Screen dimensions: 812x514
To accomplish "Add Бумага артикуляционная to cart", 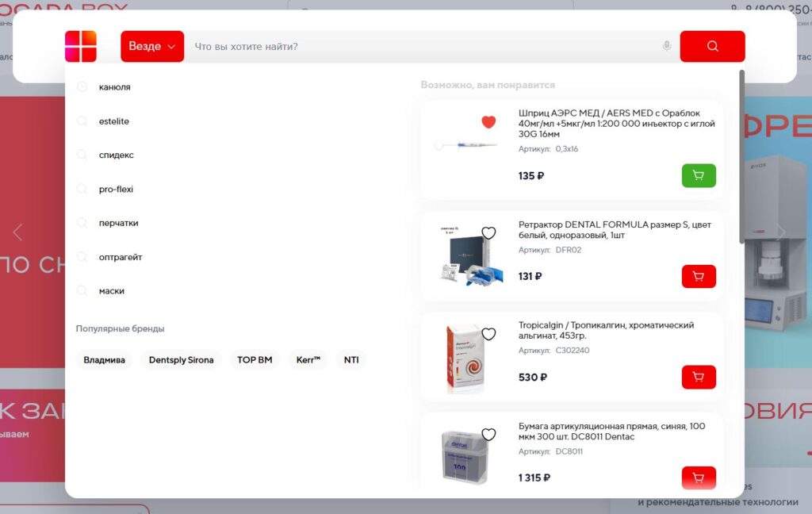I will [699, 478].
